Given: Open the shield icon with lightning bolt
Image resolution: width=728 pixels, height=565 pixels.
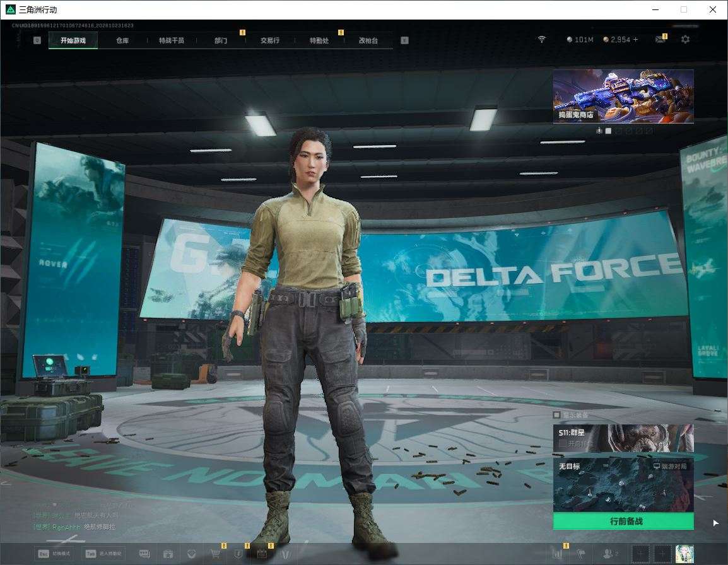Looking at the screenshot, I should pos(238,554).
